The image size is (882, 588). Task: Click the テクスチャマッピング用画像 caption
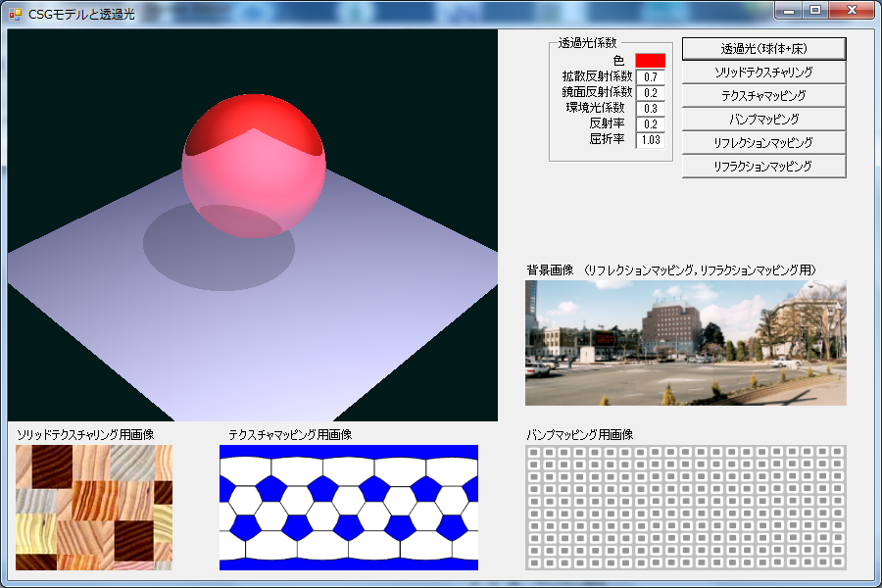pos(290,435)
